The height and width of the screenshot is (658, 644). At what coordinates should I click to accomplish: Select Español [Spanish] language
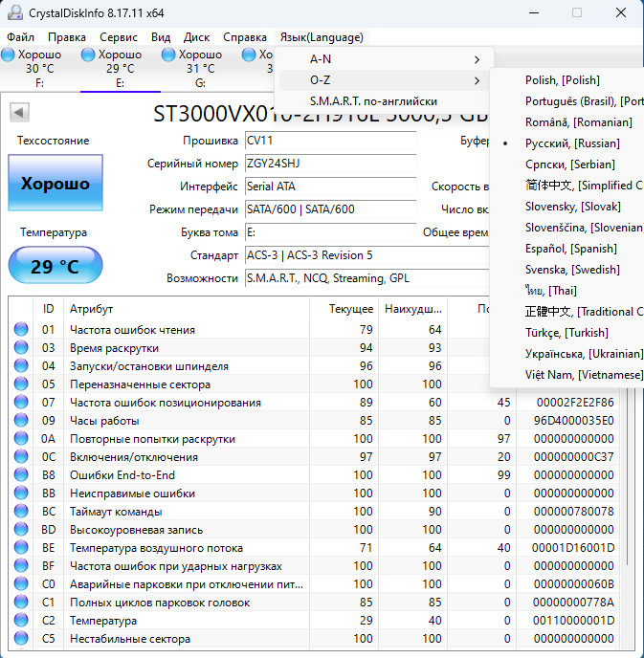pos(566,249)
